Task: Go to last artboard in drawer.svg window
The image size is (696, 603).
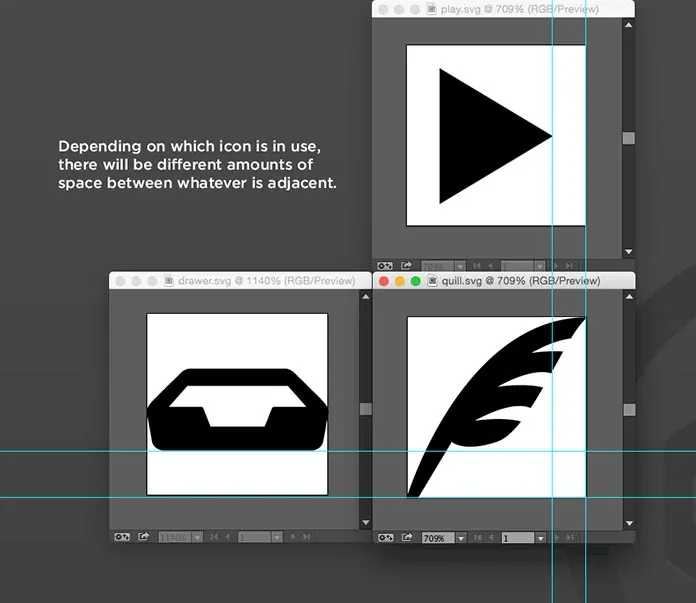Action: pyautogui.click(x=306, y=537)
